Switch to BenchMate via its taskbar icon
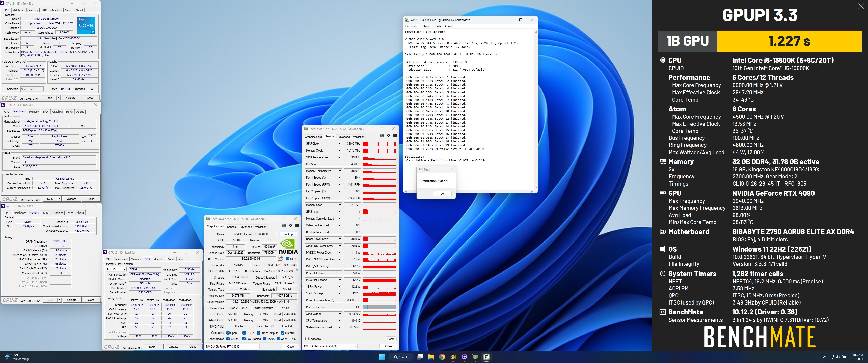This screenshot has height=363, width=868. (x=453, y=357)
